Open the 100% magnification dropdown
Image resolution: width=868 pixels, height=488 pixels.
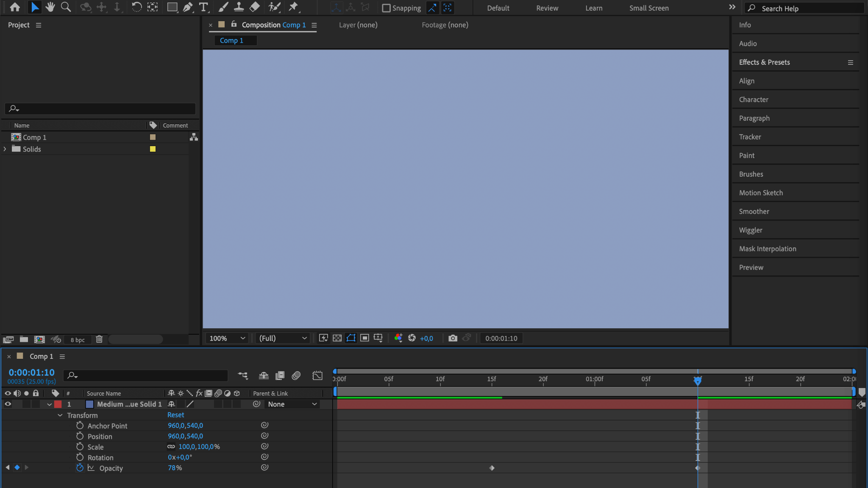pyautogui.click(x=227, y=338)
